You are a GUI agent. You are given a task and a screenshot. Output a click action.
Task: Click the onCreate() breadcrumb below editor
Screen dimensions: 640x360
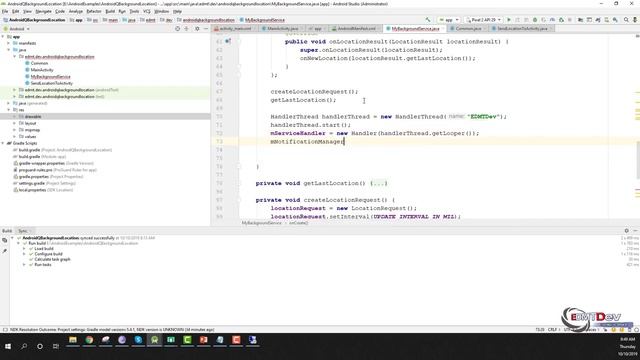click(x=298, y=223)
